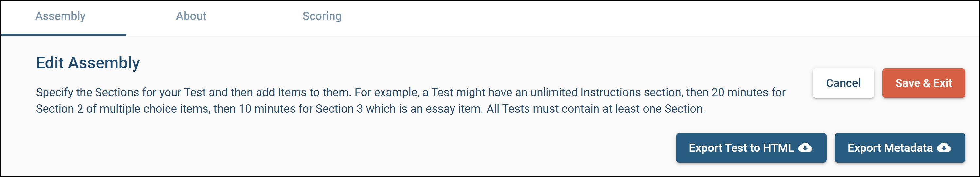980x177 pixels.
Task: Click the Edit Assembly heading
Action: pos(88,63)
